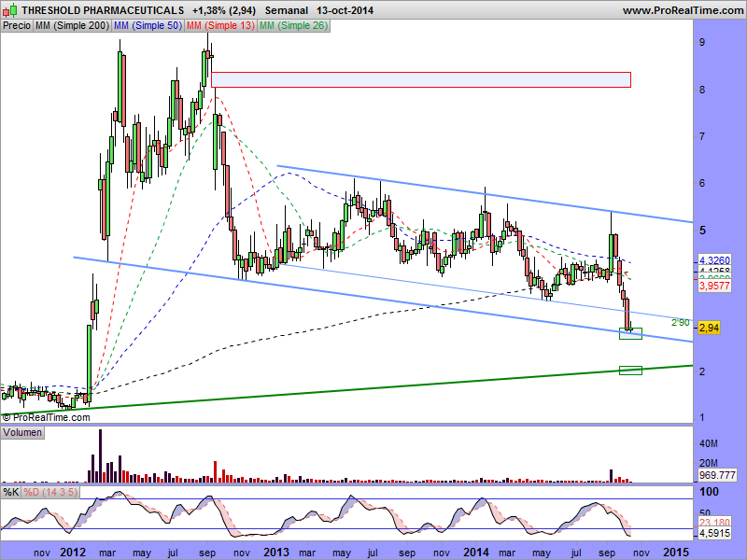Image resolution: width=747 pixels, height=560 pixels.
Task: Click the Precio indicator label
Action: pyautogui.click(x=17, y=26)
